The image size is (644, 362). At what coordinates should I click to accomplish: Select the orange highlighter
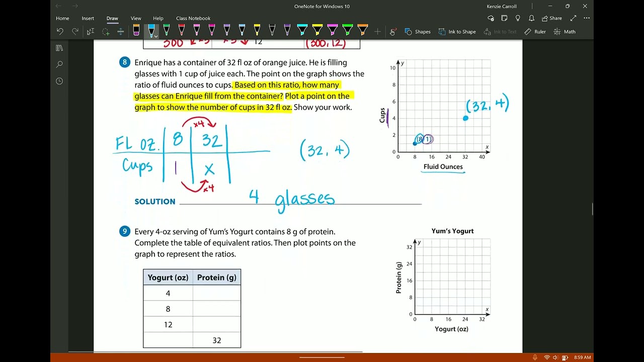point(363,31)
